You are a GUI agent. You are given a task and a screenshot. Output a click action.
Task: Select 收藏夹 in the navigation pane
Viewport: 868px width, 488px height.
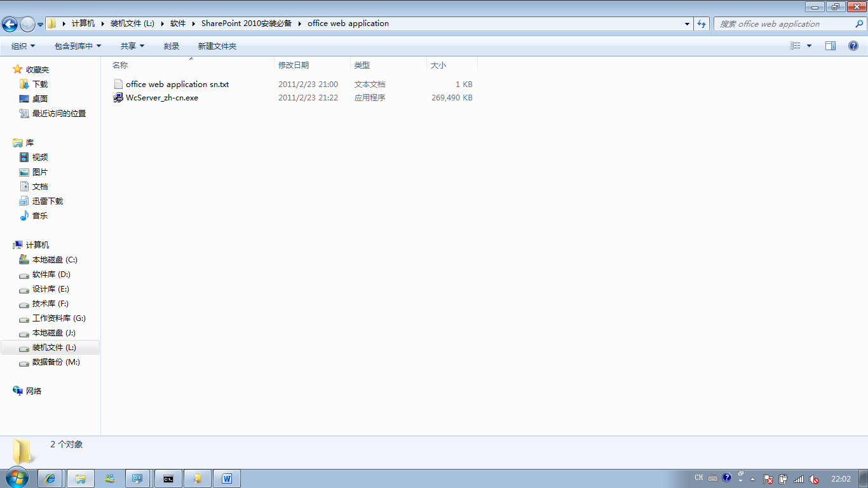coord(37,69)
